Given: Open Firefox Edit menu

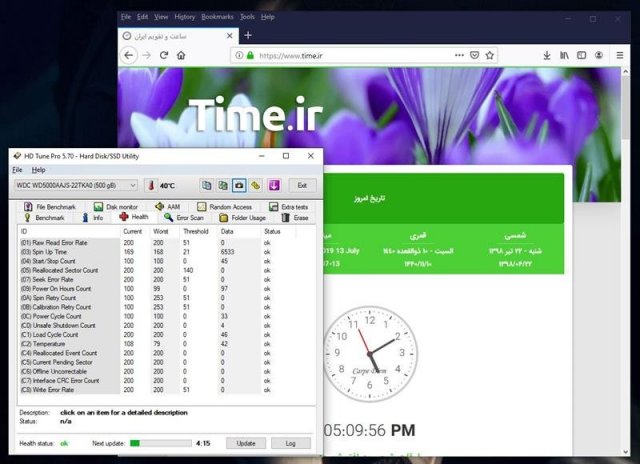Looking at the screenshot, I should 142,17.
